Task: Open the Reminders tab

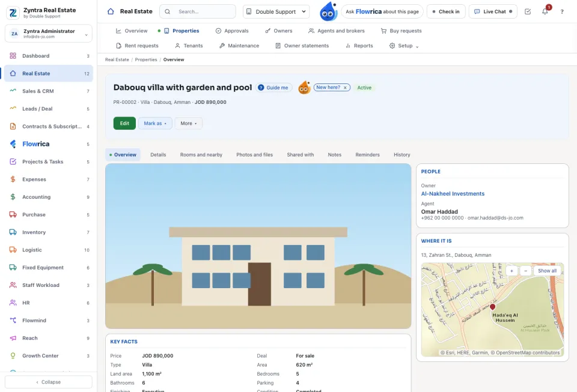Action: [x=367, y=155]
